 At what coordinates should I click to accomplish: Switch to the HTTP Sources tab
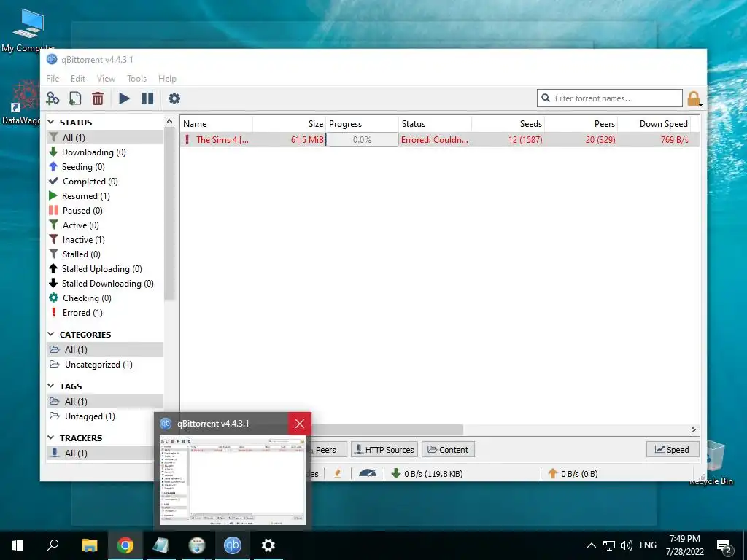click(384, 449)
